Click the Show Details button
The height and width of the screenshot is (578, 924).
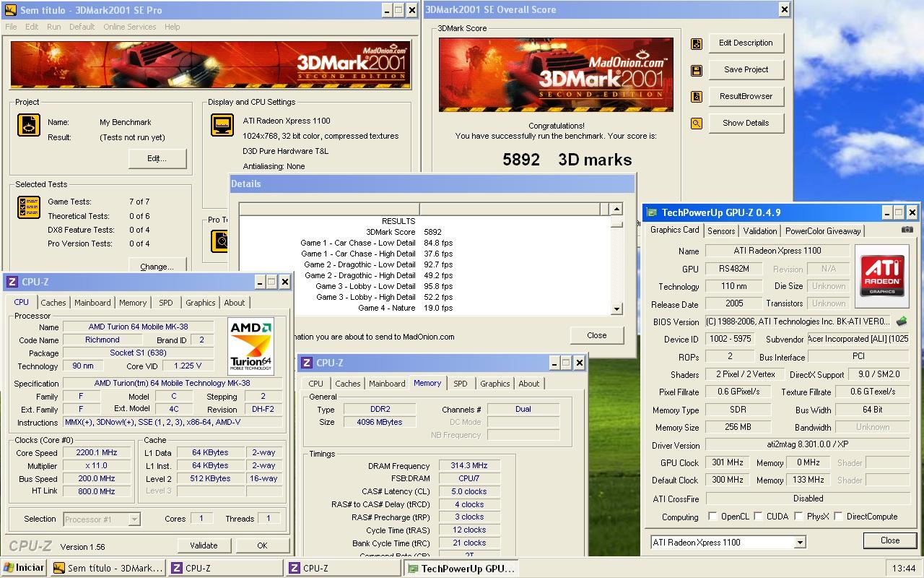pos(746,123)
